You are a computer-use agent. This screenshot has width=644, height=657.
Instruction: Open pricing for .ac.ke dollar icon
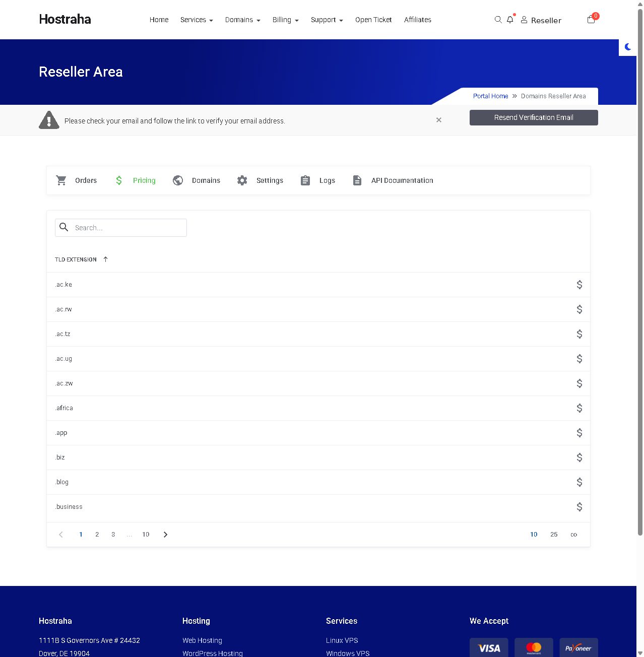click(x=579, y=285)
